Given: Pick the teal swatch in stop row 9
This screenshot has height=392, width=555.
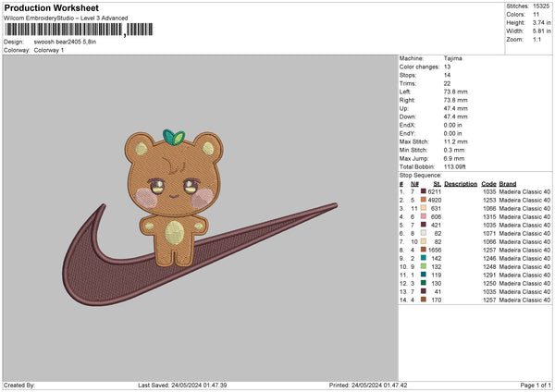Looking at the screenshot, I should click(424, 258).
